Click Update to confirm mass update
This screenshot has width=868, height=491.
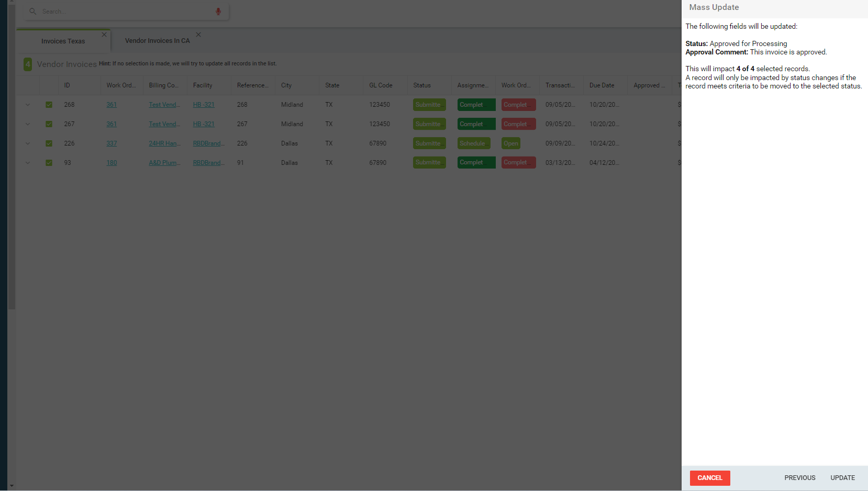point(842,478)
